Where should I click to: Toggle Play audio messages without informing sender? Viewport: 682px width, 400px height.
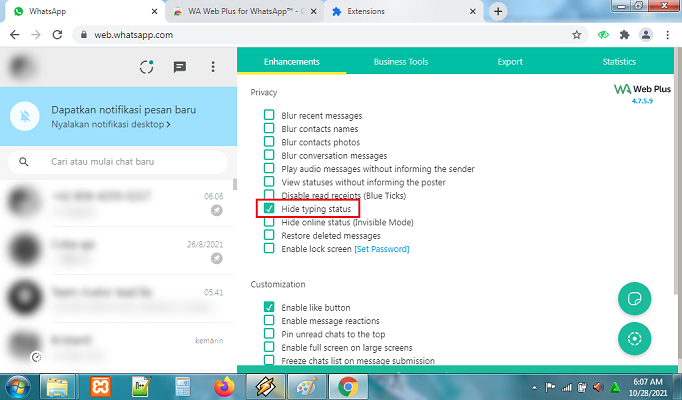269,168
